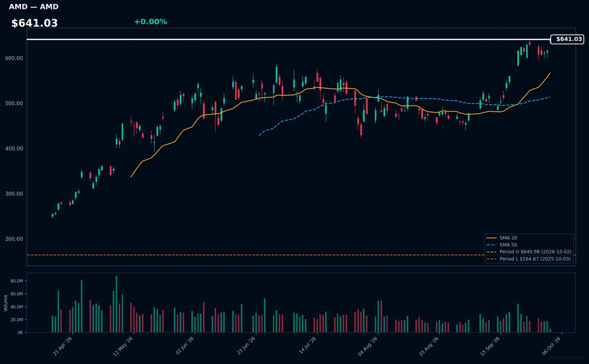Click the 60.0M volume axis label
Viewport: 589px width, 364px height.
(x=17, y=294)
